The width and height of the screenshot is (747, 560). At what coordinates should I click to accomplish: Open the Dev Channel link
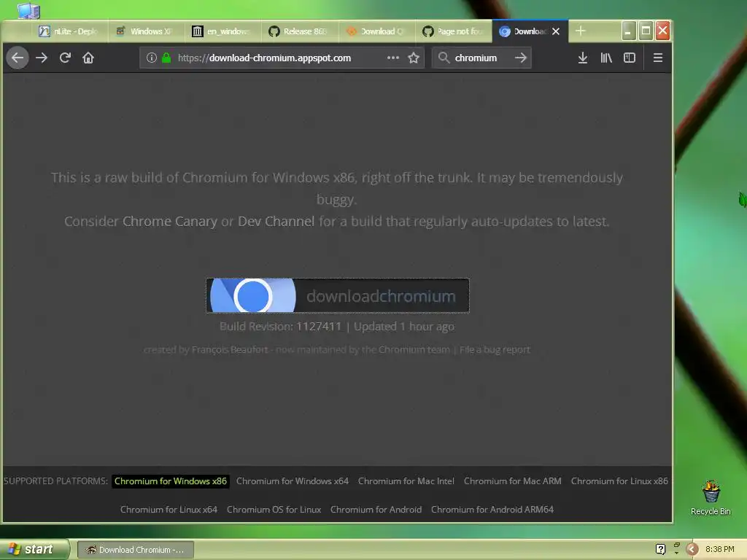tap(276, 222)
